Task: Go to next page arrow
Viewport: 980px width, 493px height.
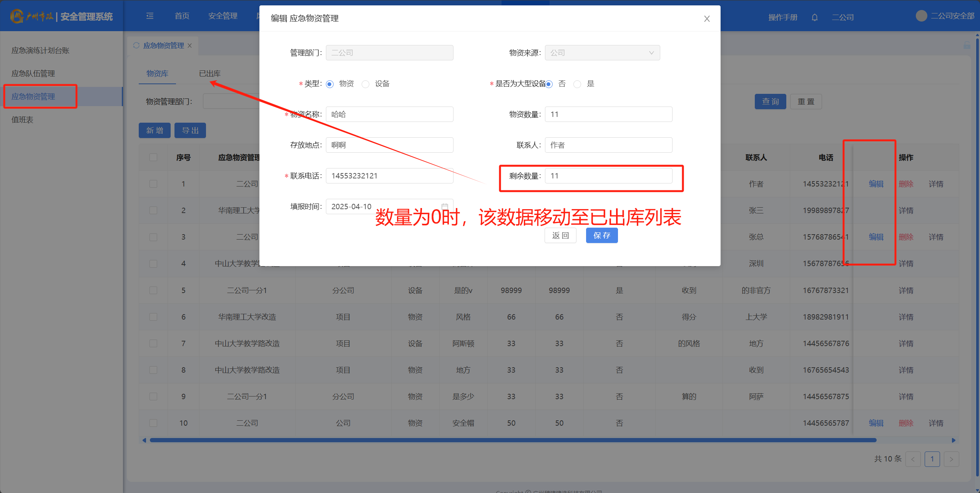Action: (951, 459)
